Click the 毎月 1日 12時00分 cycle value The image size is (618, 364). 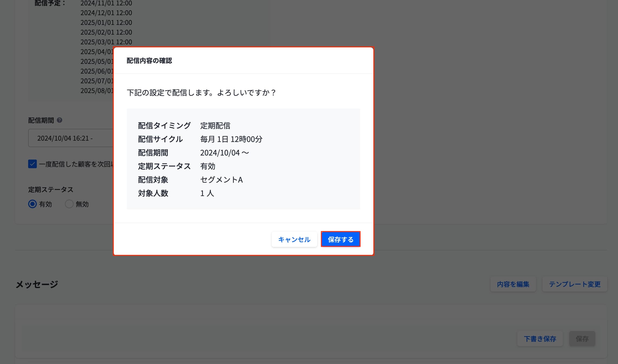pos(231,139)
